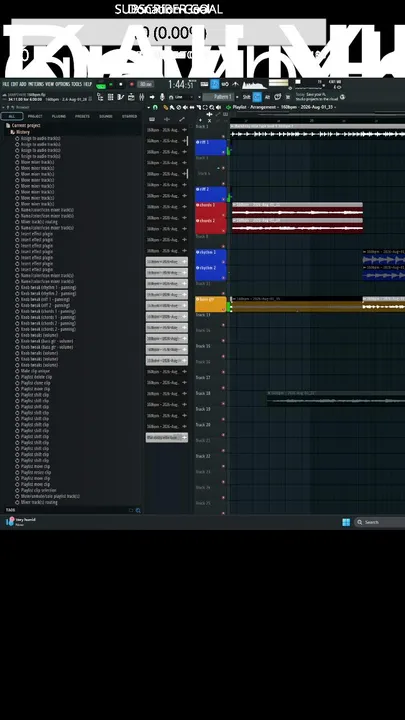This screenshot has width=405, height=720.
Task: Mute the rhythm 2 playlist track
Action: [224, 278]
